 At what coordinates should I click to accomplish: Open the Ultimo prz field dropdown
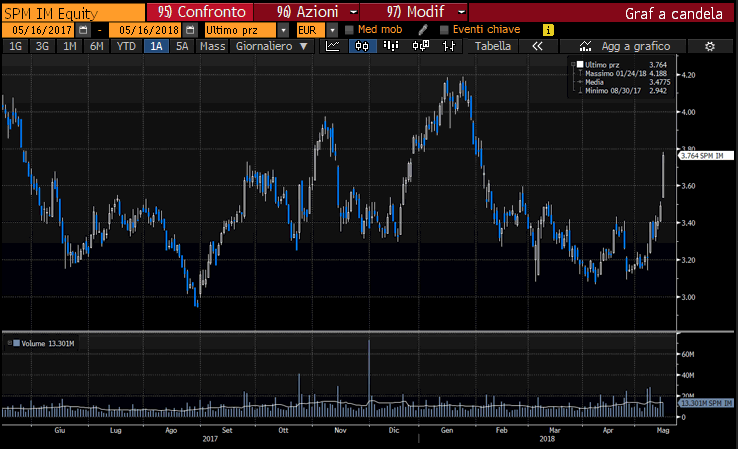(x=283, y=30)
